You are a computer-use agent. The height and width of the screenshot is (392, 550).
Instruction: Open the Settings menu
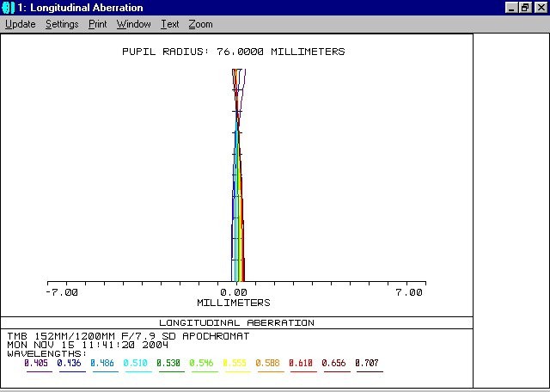click(62, 24)
